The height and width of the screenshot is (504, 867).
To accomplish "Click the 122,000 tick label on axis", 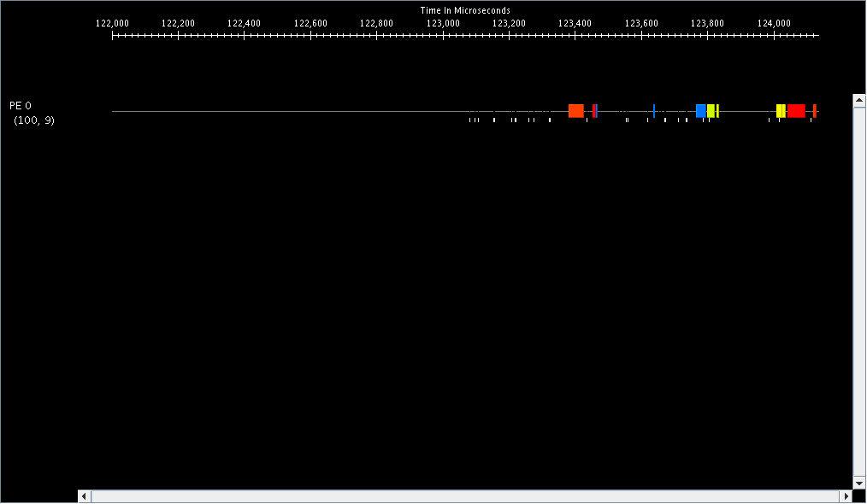I will click(112, 23).
